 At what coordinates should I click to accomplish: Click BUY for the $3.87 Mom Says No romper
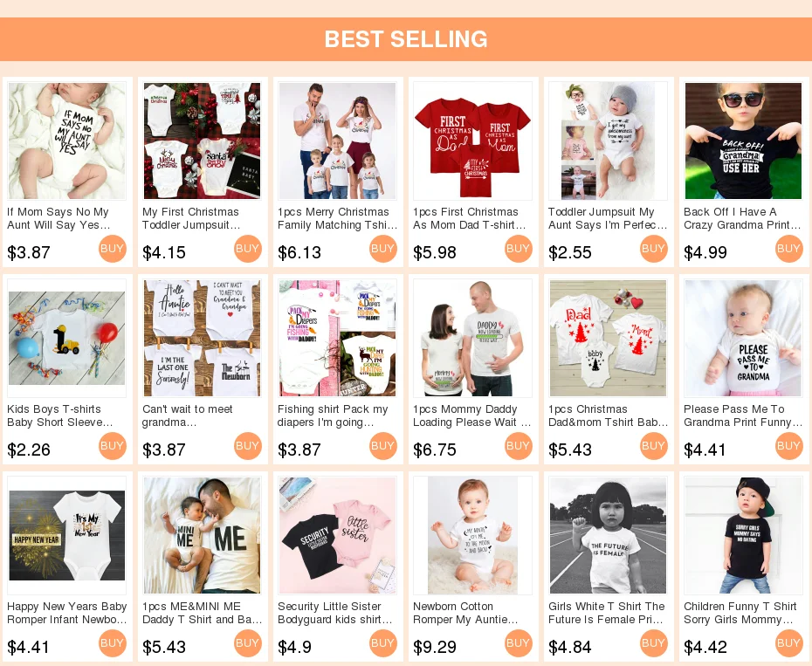(113, 249)
